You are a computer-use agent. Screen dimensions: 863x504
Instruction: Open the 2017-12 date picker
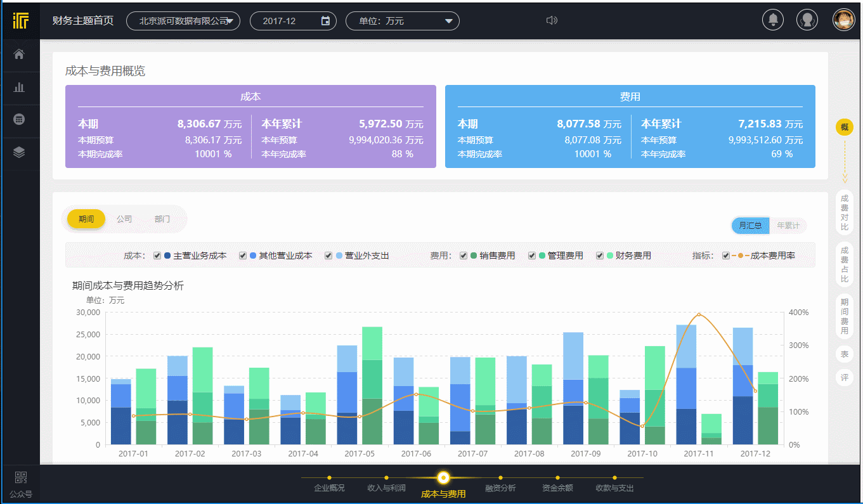[x=293, y=20]
